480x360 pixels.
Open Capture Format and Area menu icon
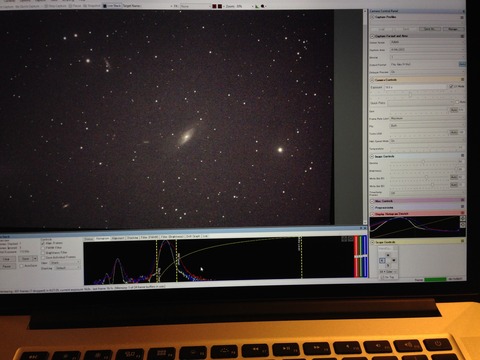point(462,36)
